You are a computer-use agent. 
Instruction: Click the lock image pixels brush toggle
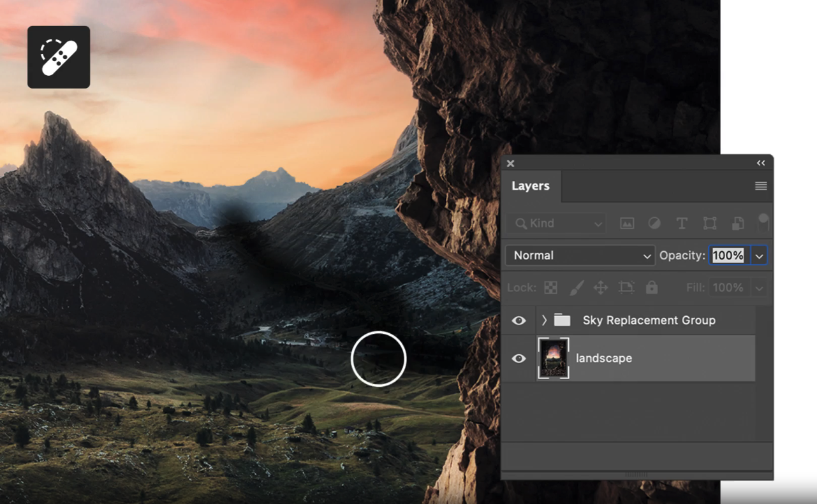point(576,287)
